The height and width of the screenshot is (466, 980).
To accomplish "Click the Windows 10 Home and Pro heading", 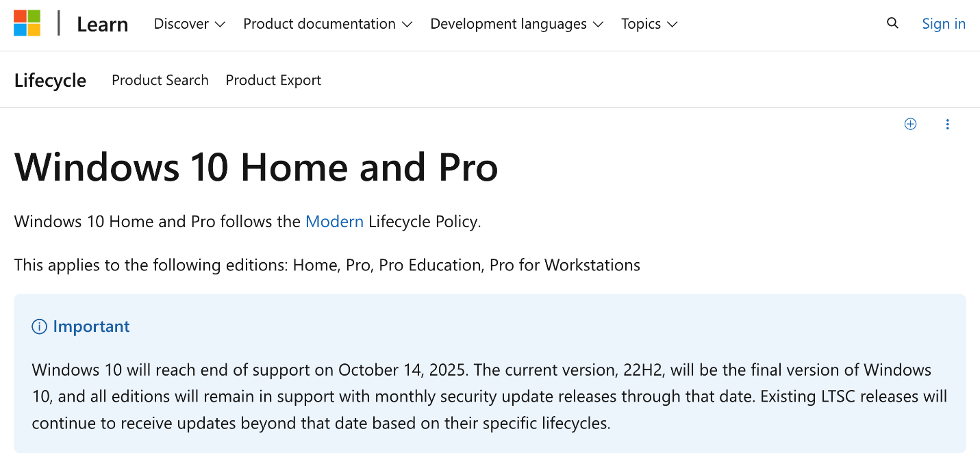I will click(256, 166).
